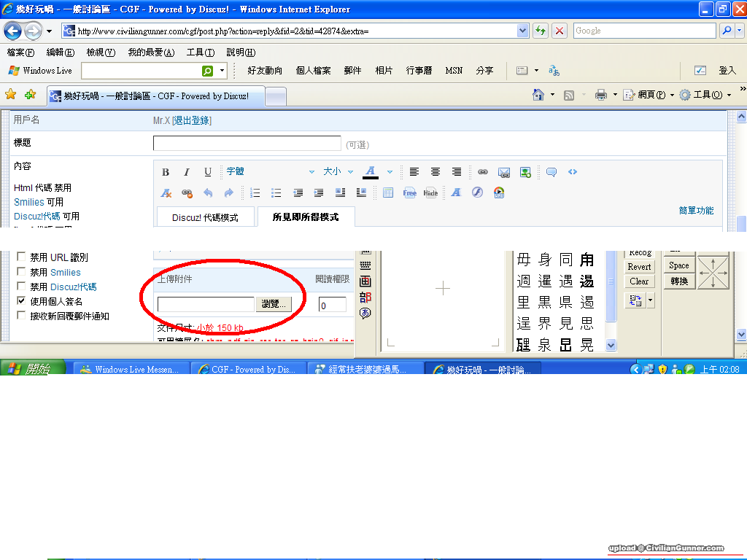The width and height of the screenshot is (747, 560).
Task: Switch to Discuz! 代碼模式 tab
Action: pyautogui.click(x=205, y=217)
